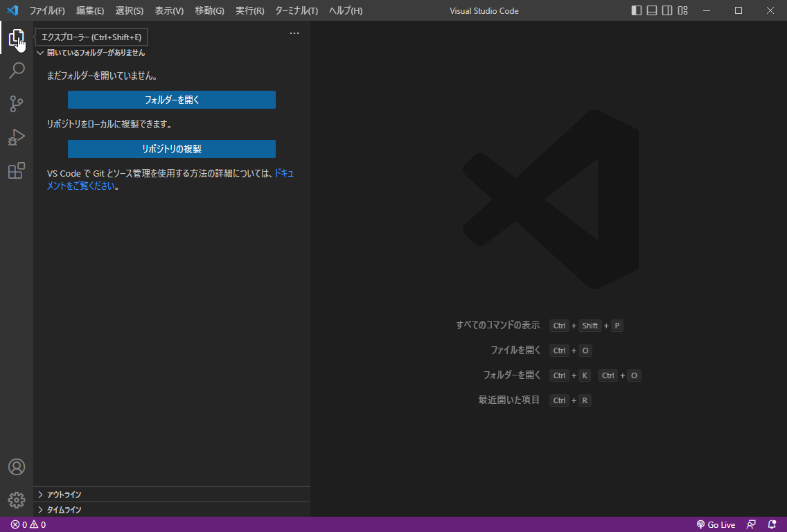This screenshot has height=532, width=787.
Task: Click the リポジトリの複製 button
Action: pyautogui.click(x=172, y=149)
